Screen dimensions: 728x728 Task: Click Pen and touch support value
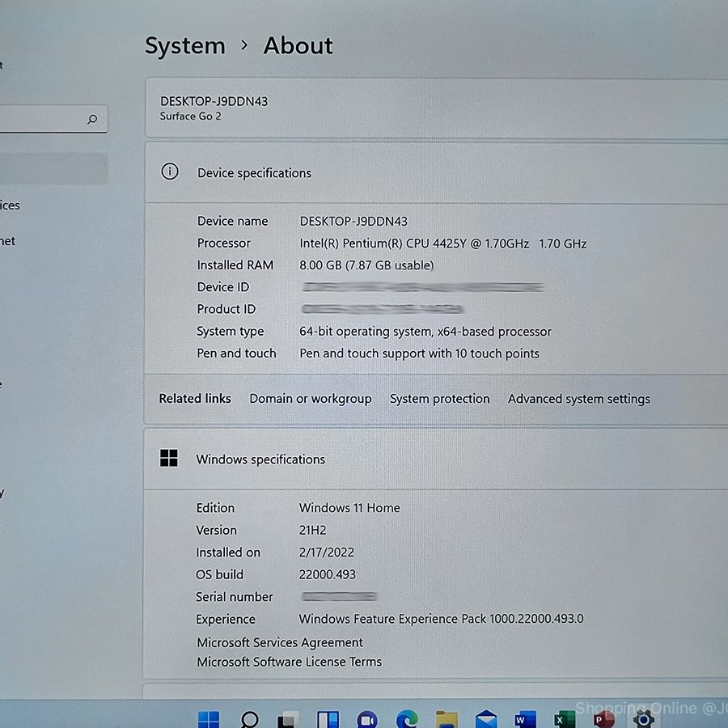[x=419, y=353]
